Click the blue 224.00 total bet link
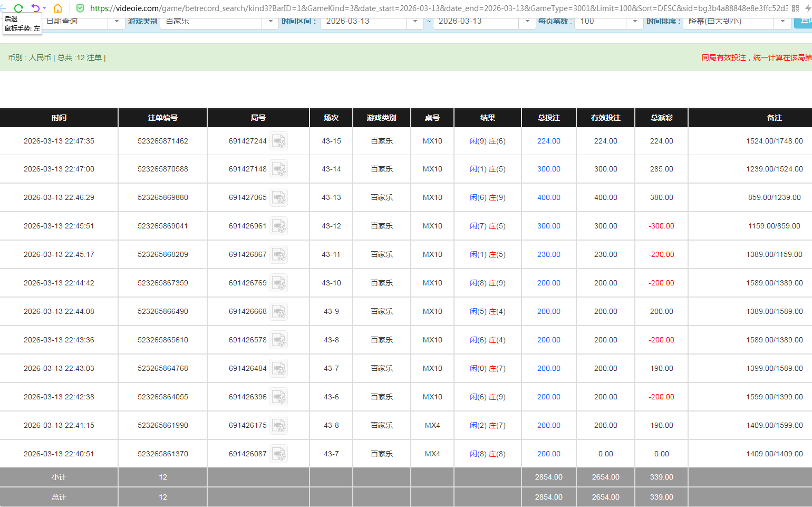The image size is (812, 507). click(548, 141)
